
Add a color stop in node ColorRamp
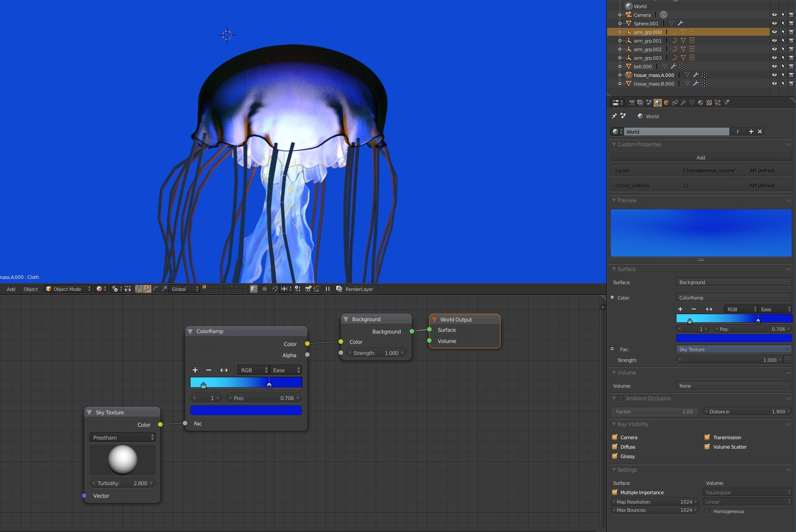tap(195, 370)
